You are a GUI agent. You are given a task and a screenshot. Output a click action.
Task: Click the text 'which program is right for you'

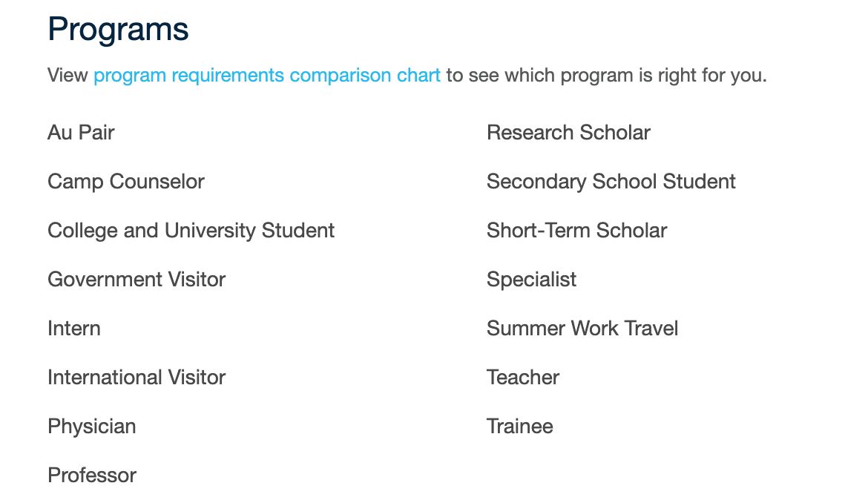click(x=634, y=76)
